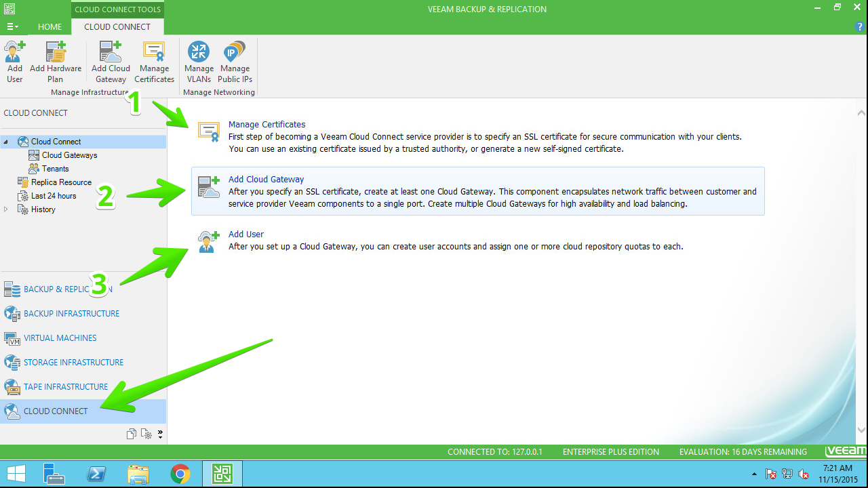The image size is (868, 488).
Task: Select the CLOUD CONNECT ribbon tab
Action: (x=117, y=26)
